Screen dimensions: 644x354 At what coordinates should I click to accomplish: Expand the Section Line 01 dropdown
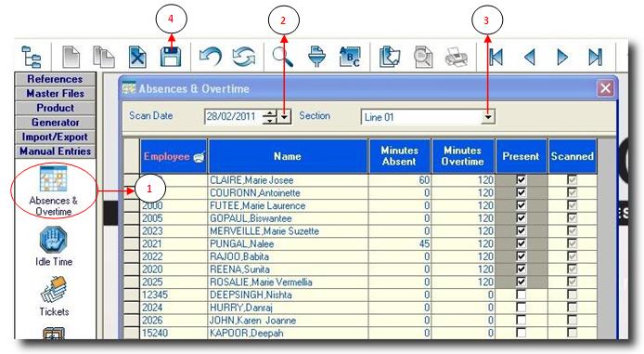(x=488, y=117)
